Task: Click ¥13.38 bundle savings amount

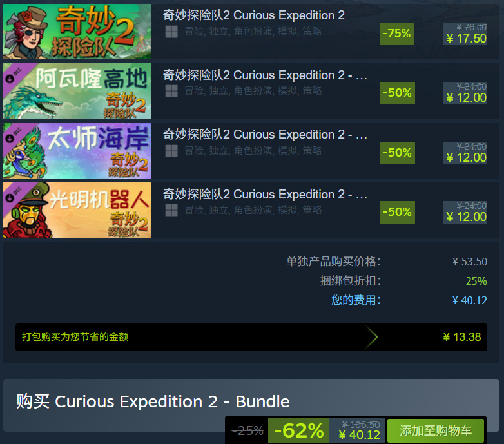Action: click(462, 337)
